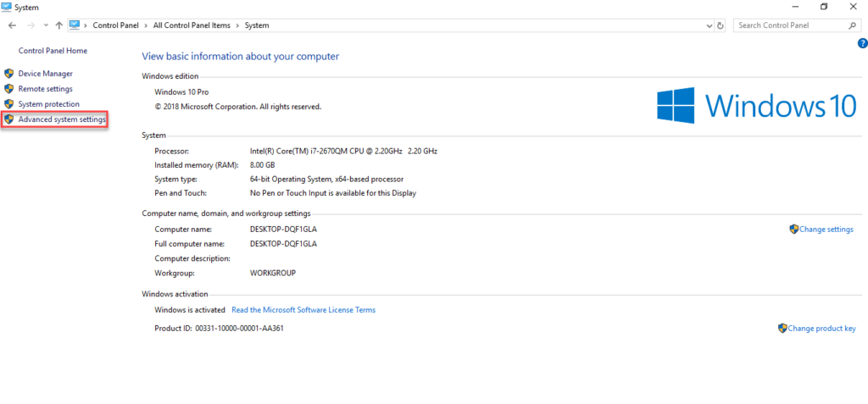
Task: Click the System protection shield icon
Action: pyautogui.click(x=9, y=104)
